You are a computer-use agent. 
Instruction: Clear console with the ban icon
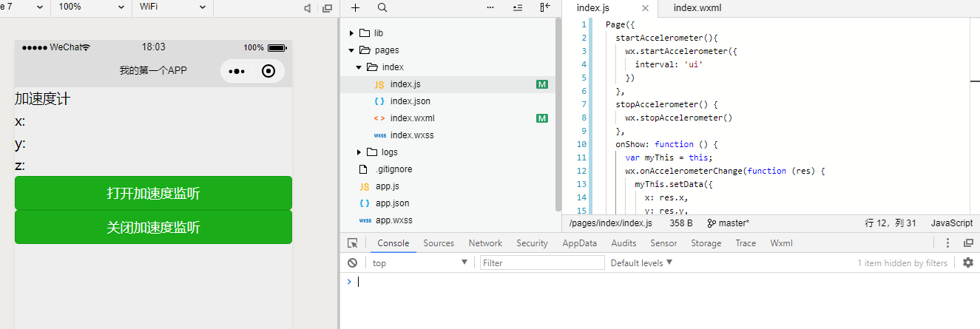[x=353, y=262]
